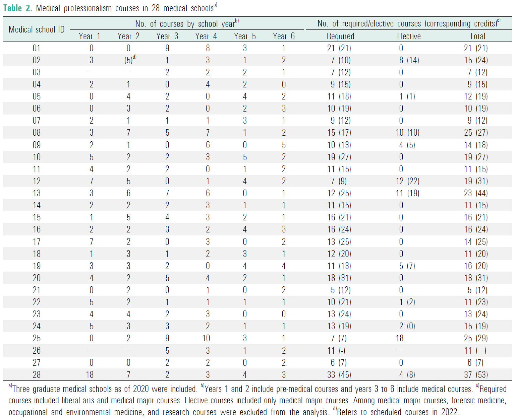Image resolution: width=515 pixels, height=420 pixels.
Task: Select the '7 (9)' required cell of school 12
Action: point(339,181)
